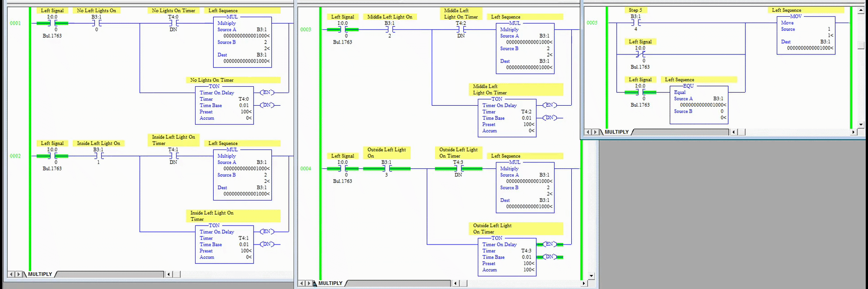Viewport: 868px width, 289px height.
Task: Click horizontal scroll-right arrow in middle window
Action: click(584, 283)
